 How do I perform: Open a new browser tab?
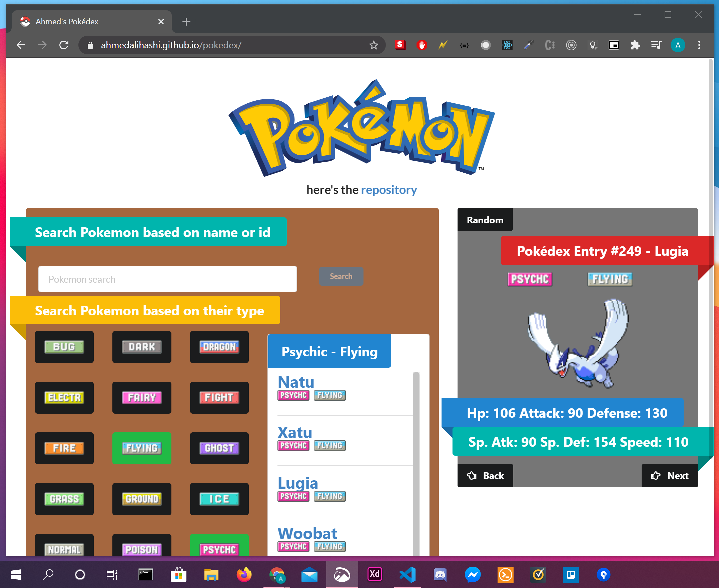click(186, 22)
